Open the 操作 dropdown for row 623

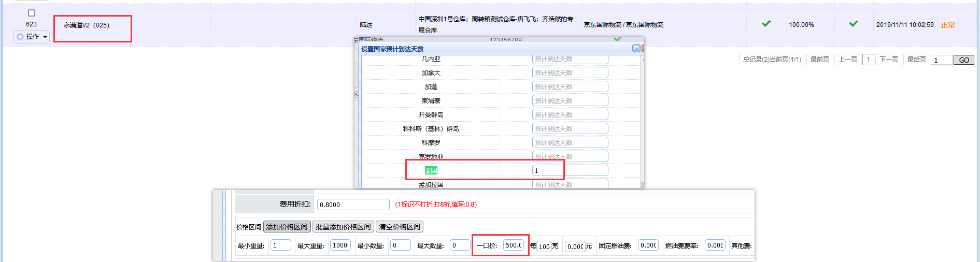point(32,37)
